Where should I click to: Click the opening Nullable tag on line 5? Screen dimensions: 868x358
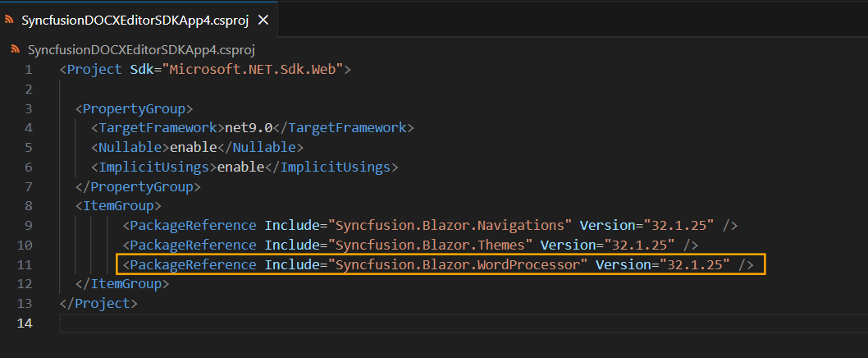130,148
